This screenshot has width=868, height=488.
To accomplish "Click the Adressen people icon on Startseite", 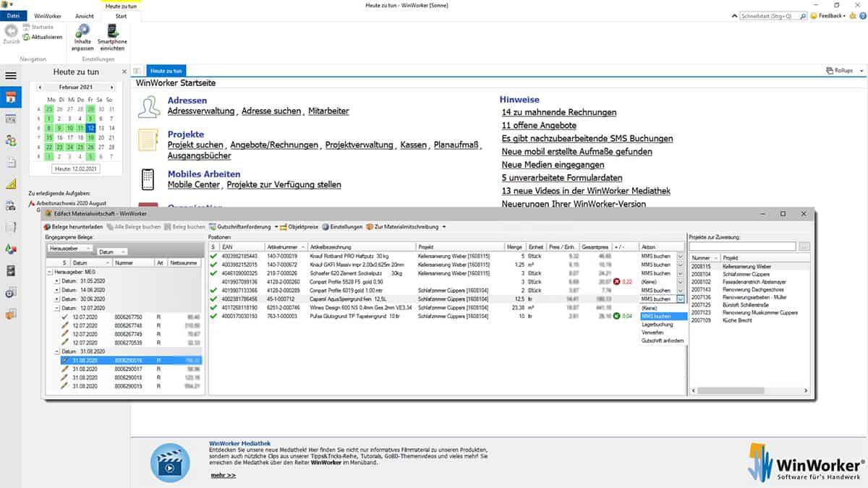I will coord(149,106).
